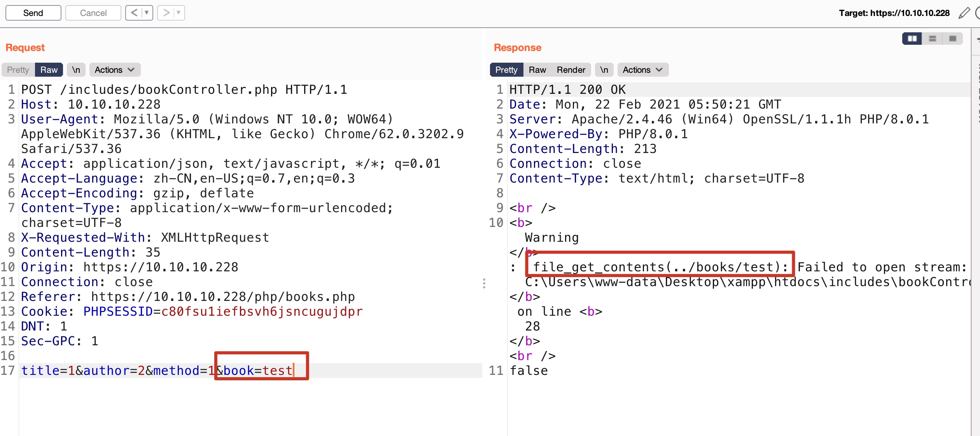The image size is (980, 436).
Task: Expand back history dropdown arrow
Action: point(147,13)
